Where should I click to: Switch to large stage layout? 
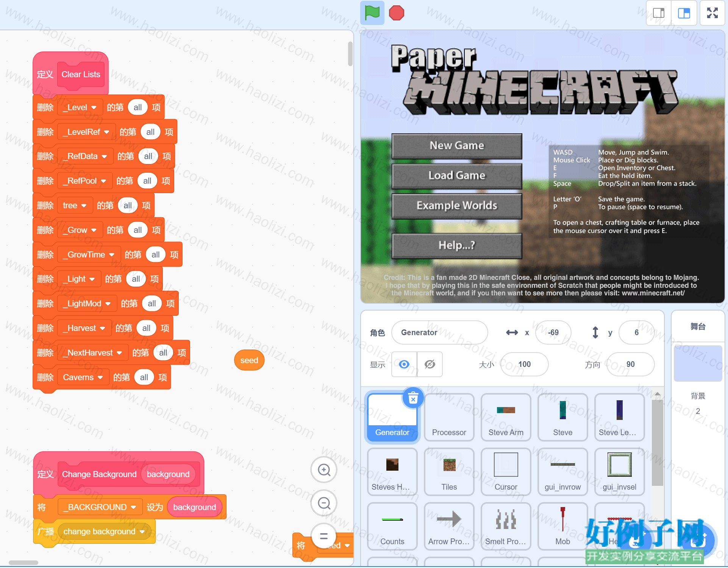click(684, 13)
